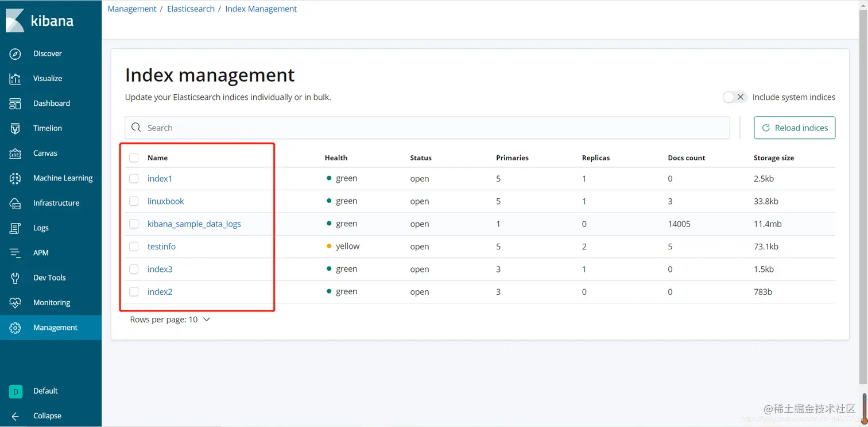Sort by the Health column header

(336, 157)
